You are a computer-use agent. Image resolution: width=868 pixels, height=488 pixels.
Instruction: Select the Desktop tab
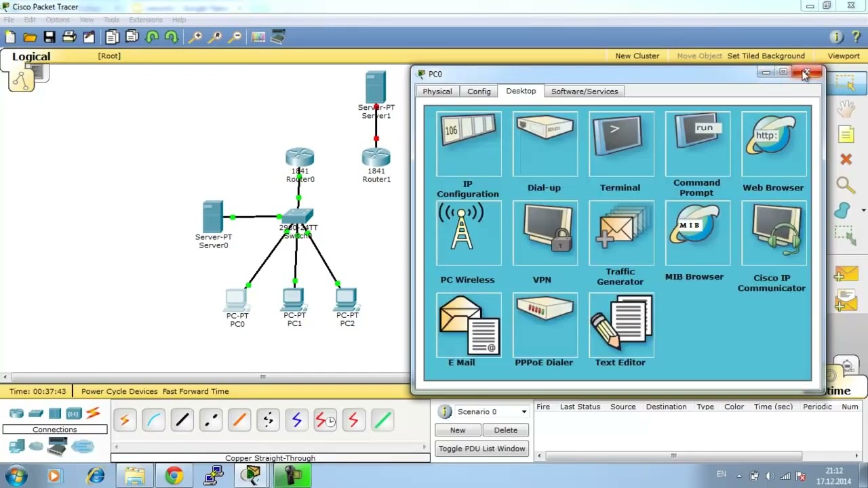pyautogui.click(x=521, y=91)
